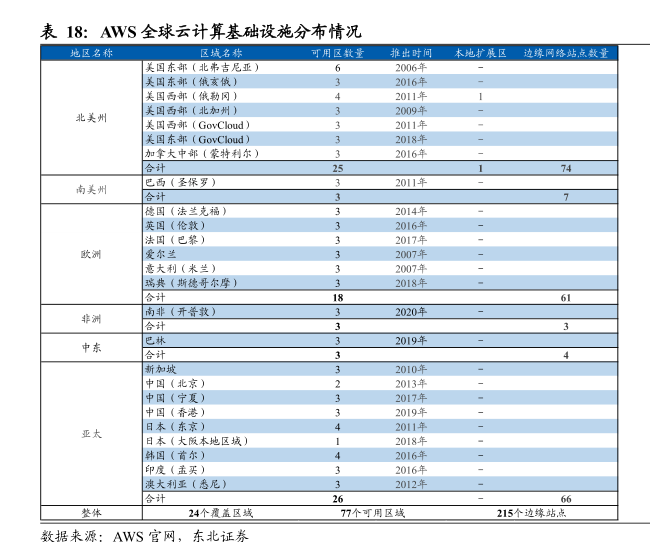The width and height of the screenshot is (650, 542).
Task: Click the '2006年' launch date cell
Action: 410,67
